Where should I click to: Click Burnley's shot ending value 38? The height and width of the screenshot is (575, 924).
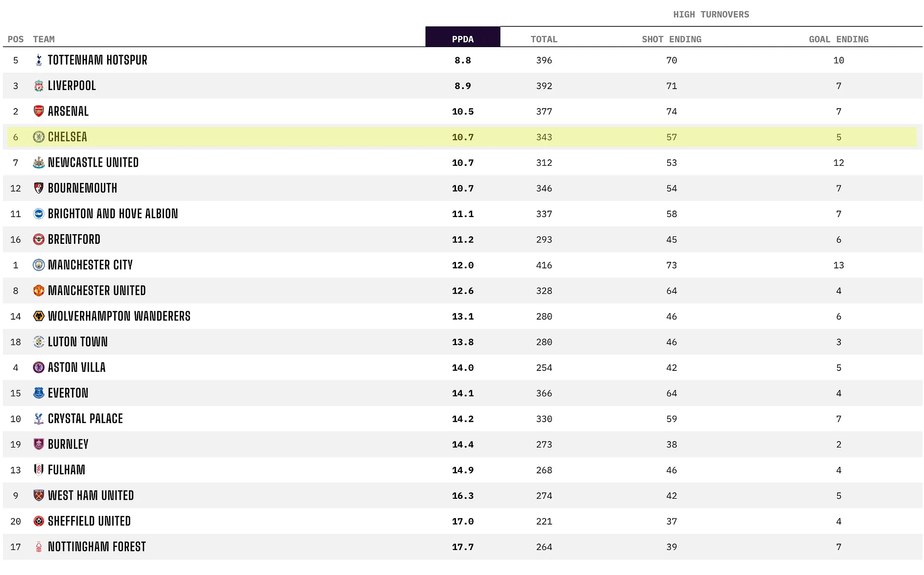(x=671, y=444)
